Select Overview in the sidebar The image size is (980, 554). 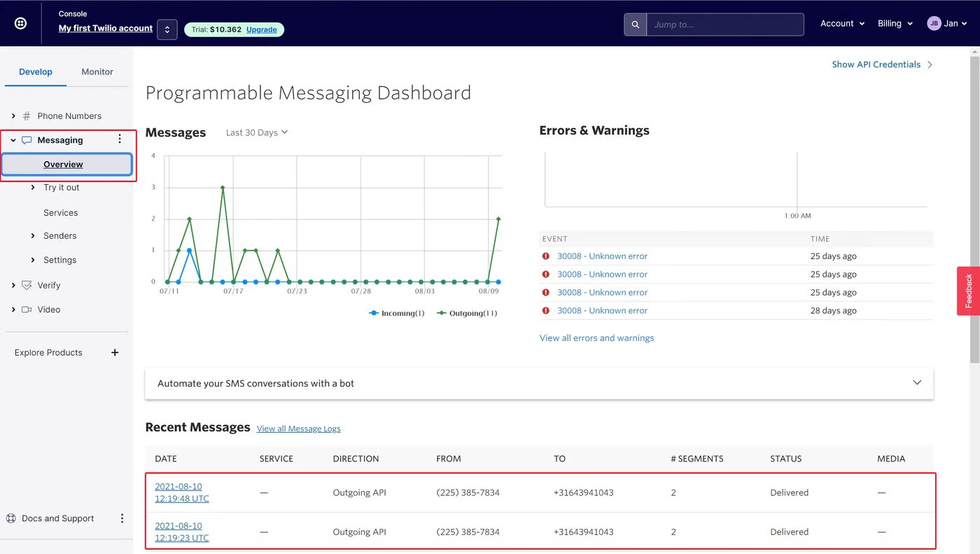click(66, 165)
